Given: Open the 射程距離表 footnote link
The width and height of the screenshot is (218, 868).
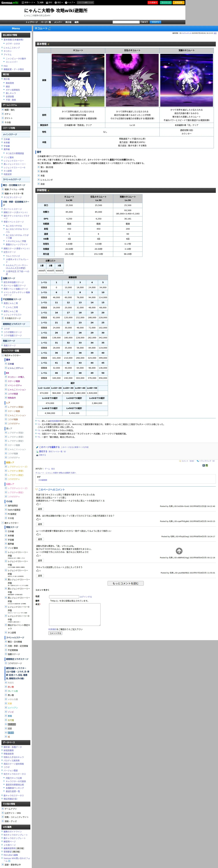Looking at the screenshot, I should point(55,421).
